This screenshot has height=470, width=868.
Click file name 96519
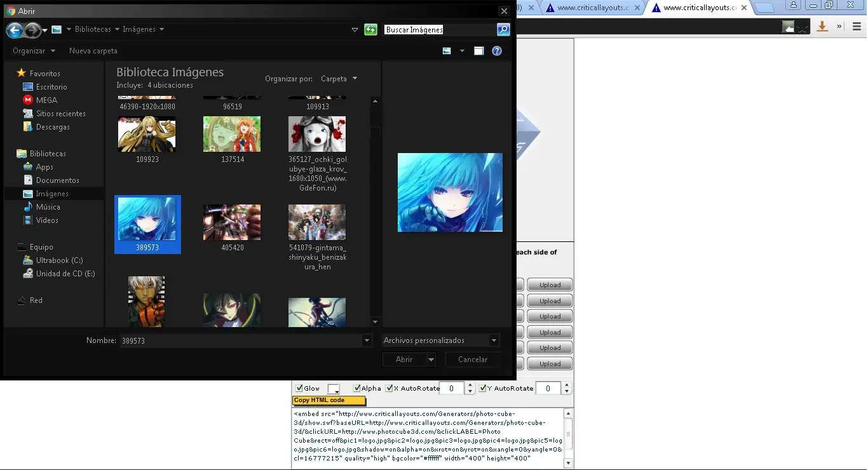point(233,107)
